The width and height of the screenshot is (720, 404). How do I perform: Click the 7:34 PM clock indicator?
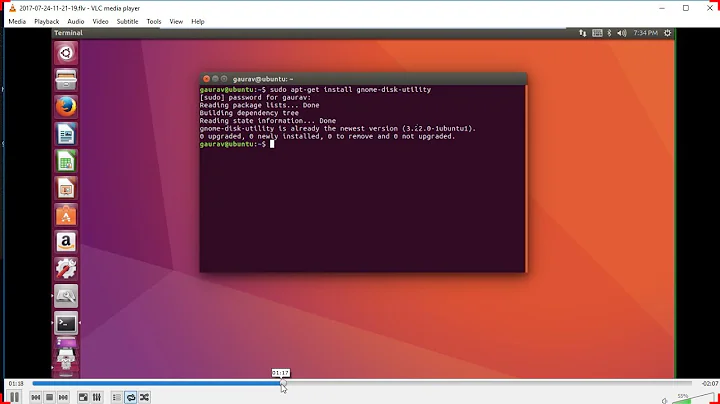[646, 33]
